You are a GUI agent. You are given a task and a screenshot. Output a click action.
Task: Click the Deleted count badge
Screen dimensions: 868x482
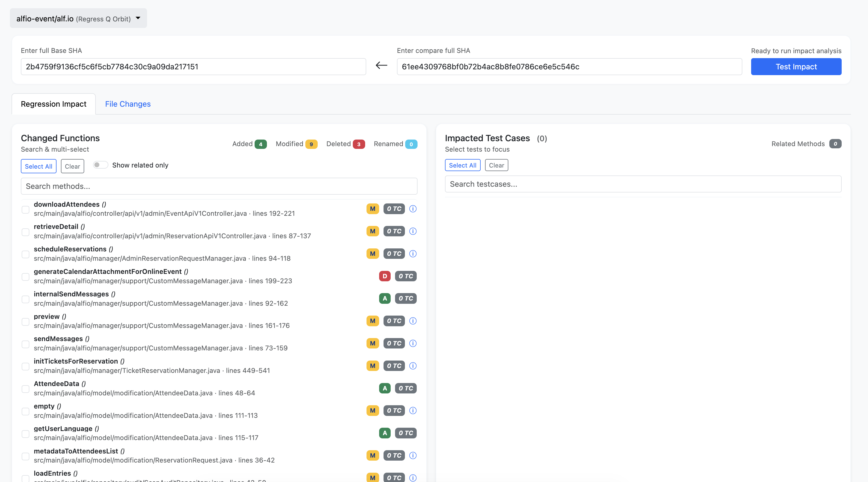(359, 144)
